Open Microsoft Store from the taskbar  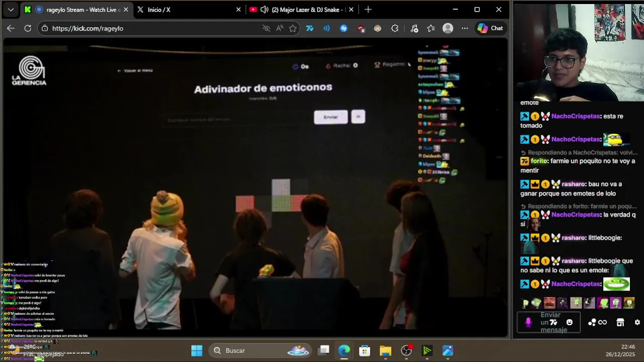(365, 350)
